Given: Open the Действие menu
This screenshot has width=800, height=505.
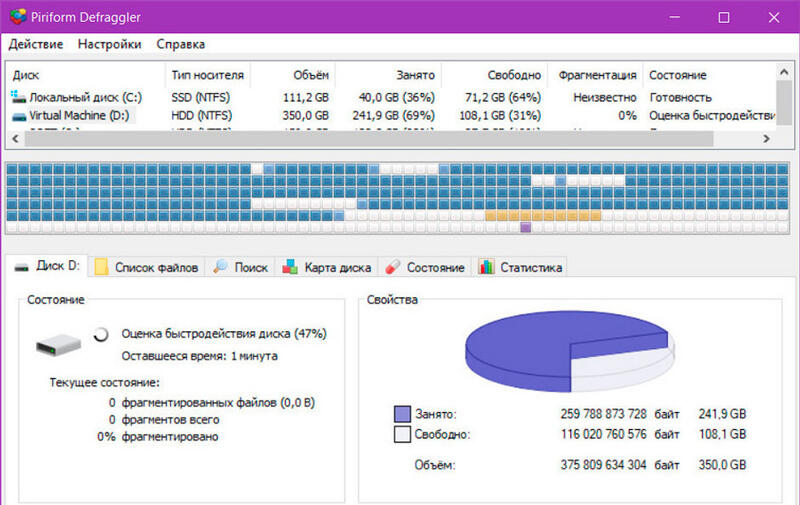Looking at the screenshot, I should coord(36,44).
